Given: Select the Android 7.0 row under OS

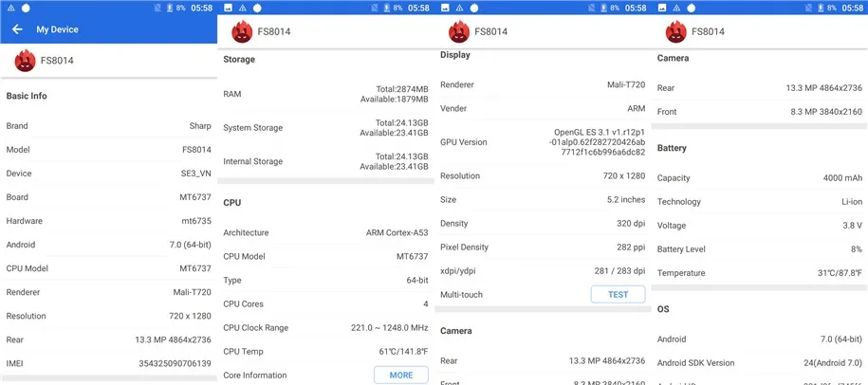Looking at the screenshot, I should 760,339.
